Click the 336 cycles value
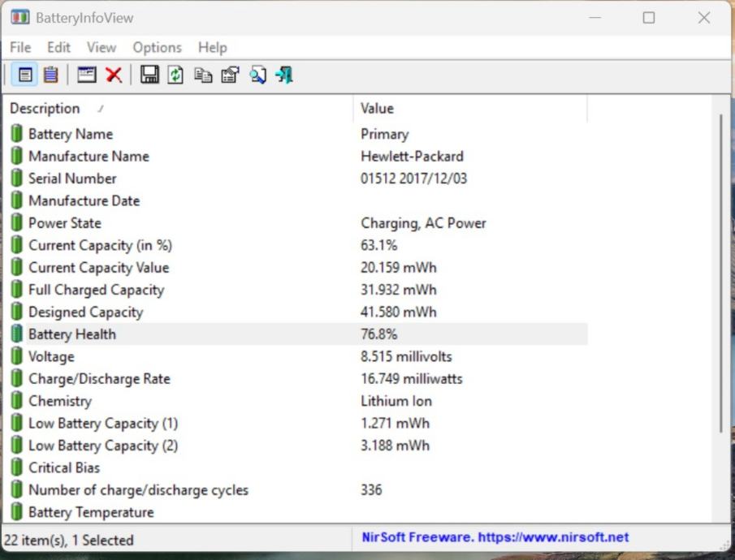The height and width of the screenshot is (560, 735). (371, 490)
